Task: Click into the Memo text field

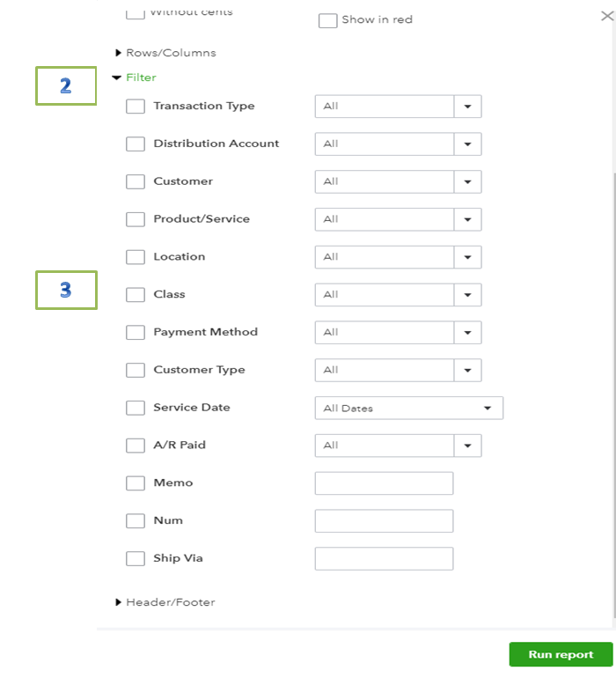Action: 384,483
